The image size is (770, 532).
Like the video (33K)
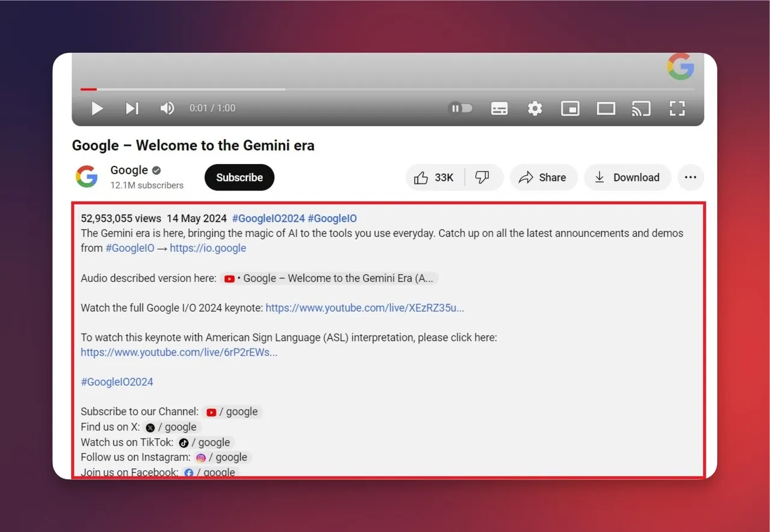click(435, 177)
